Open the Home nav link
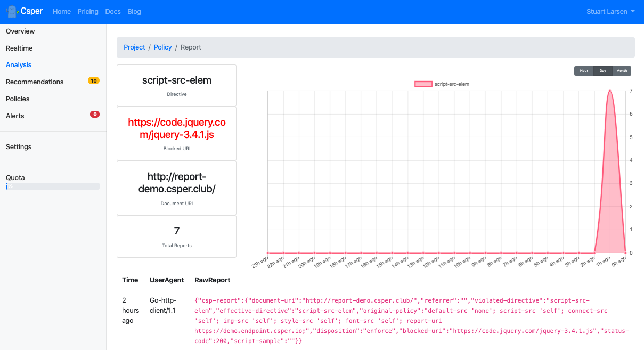 (62, 12)
